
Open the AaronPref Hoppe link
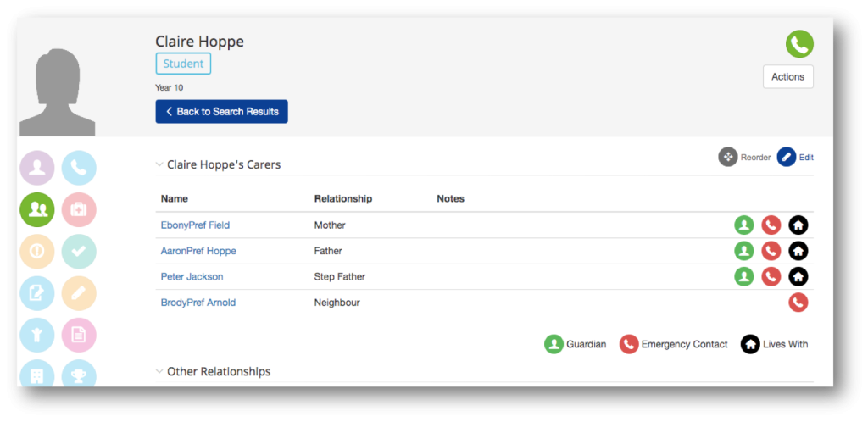pos(198,251)
